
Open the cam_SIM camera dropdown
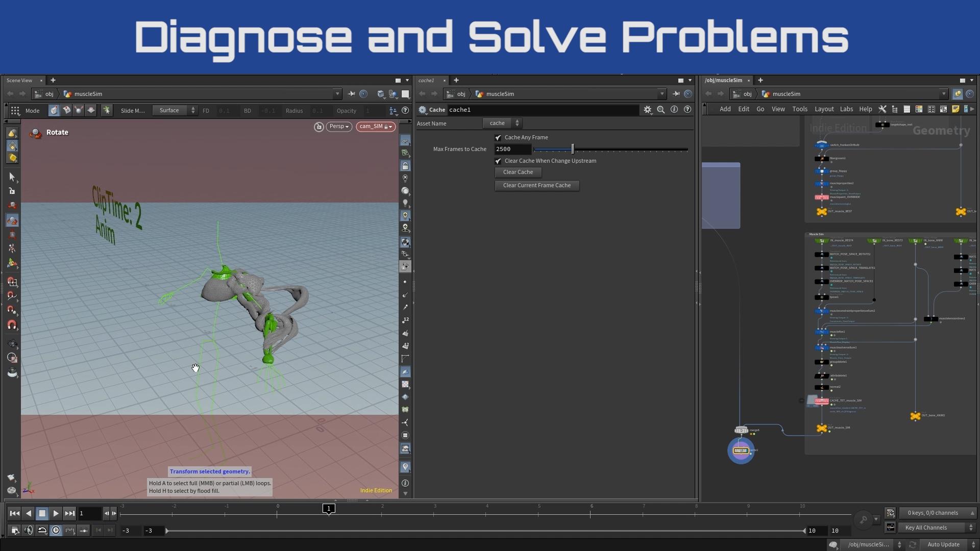coord(376,127)
